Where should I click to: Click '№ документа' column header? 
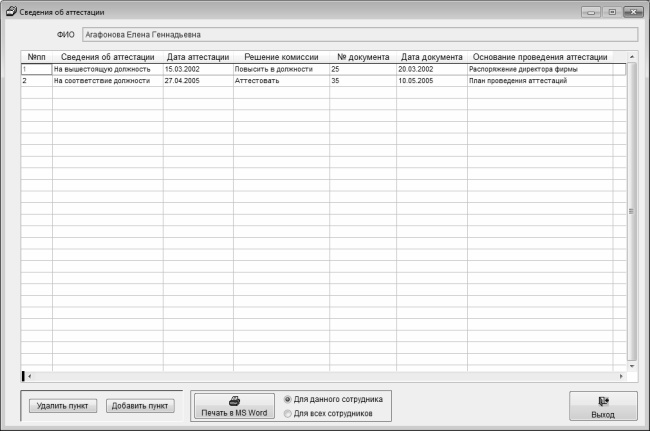click(x=362, y=57)
